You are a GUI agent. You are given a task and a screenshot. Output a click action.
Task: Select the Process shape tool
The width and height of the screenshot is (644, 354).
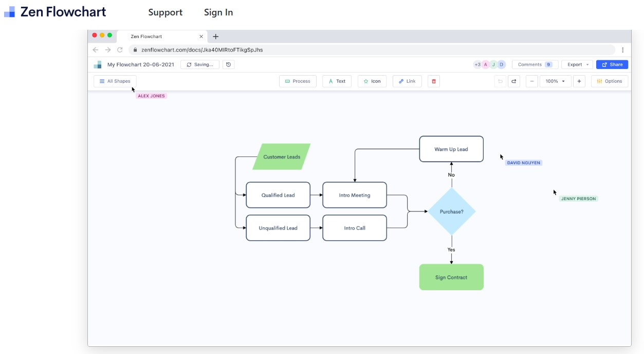298,81
